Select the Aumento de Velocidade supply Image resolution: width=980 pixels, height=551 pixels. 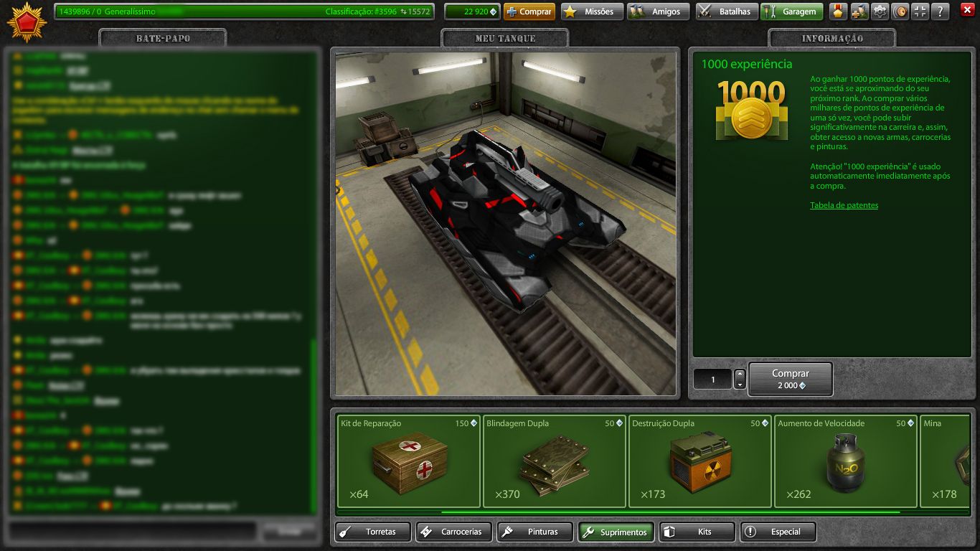[845, 461]
